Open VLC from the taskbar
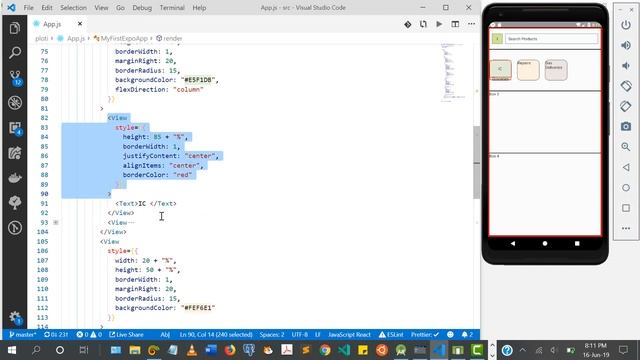 [x=192, y=350]
